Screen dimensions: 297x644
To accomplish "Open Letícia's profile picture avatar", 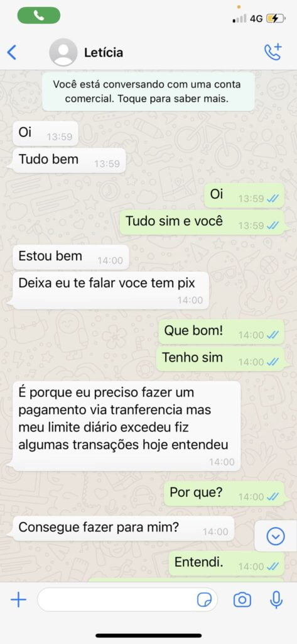I will (63, 52).
